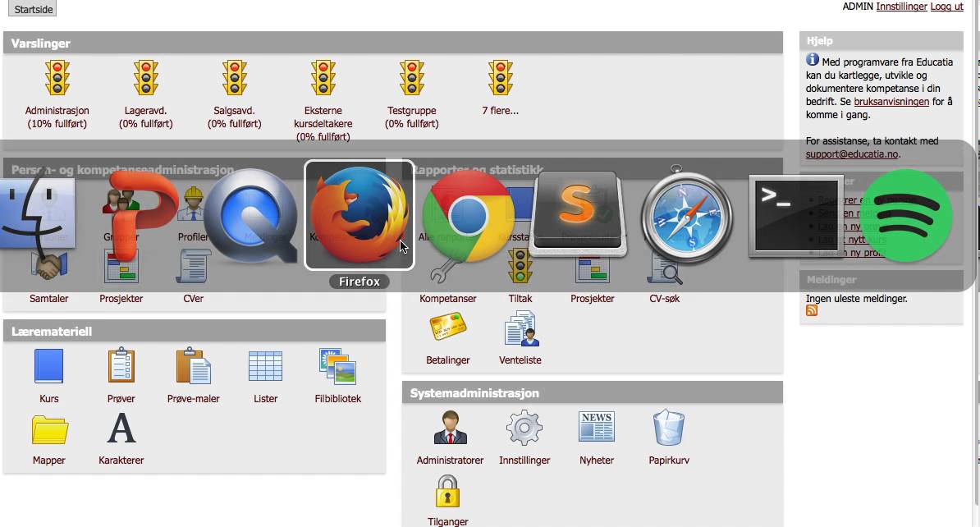Switch to Firefox in the app switcher
The height and width of the screenshot is (527, 980).
(359, 215)
